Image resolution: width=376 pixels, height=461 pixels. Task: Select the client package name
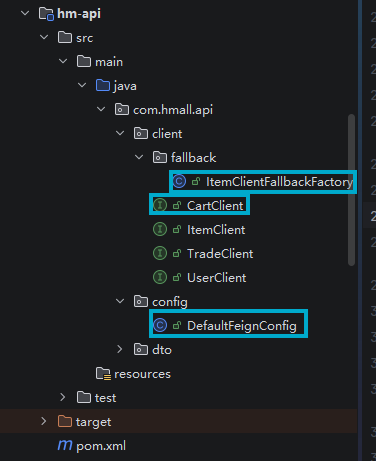pyautogui.click(x=167, y=134)
